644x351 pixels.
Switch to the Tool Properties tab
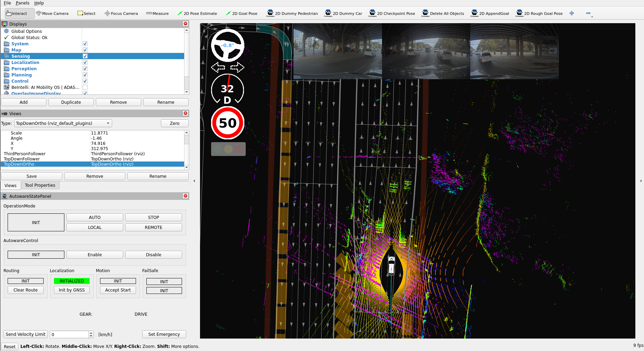[40, 185]
